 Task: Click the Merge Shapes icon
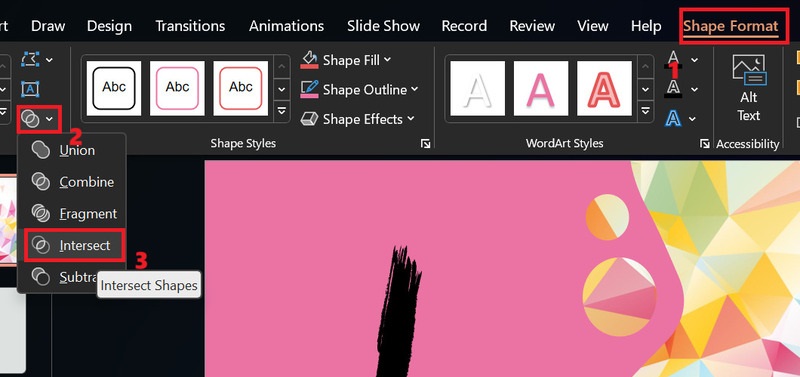30,119
